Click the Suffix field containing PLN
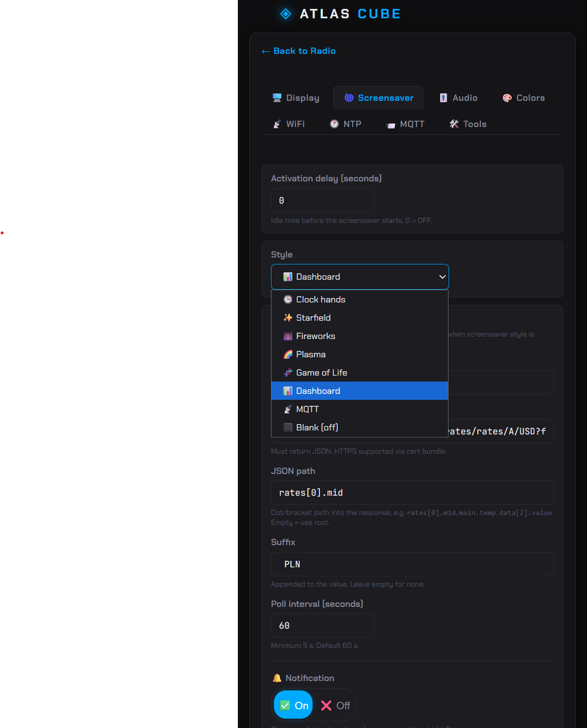This screenshot has width=587, height=728. (x=412, y=564)
